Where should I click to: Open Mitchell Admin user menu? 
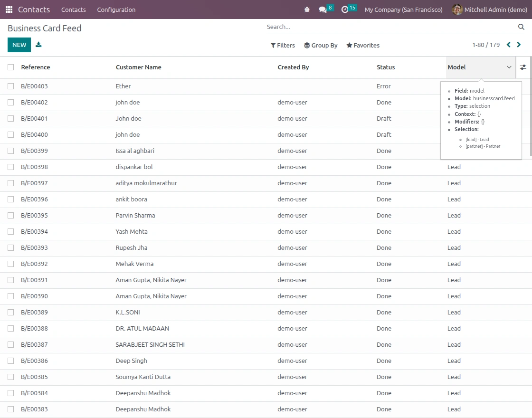point(489,9)
